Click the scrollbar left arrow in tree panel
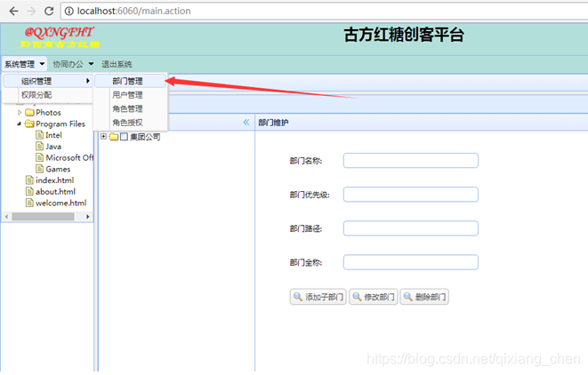 [6, 217]
